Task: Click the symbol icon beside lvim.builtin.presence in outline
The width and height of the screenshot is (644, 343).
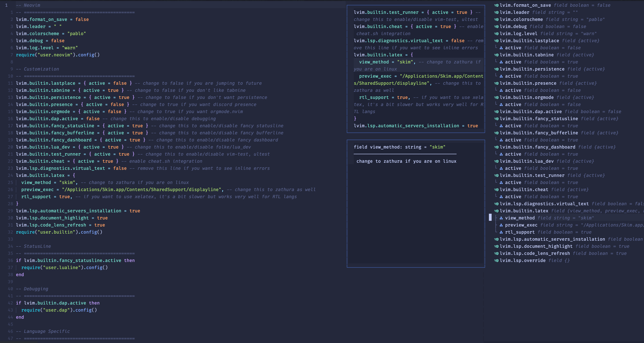Action: (x=496, y=83)
